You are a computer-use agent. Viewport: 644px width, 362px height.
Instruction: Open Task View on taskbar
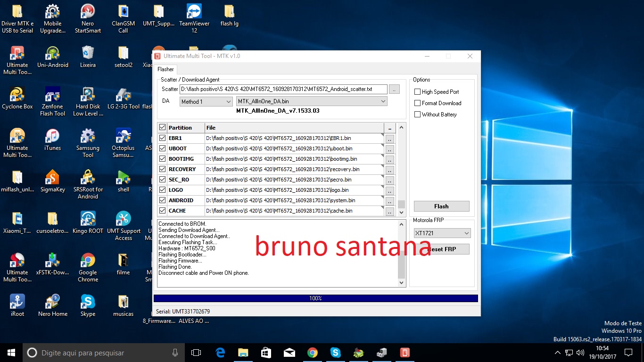pyautogui.click(x=196, y=353)
